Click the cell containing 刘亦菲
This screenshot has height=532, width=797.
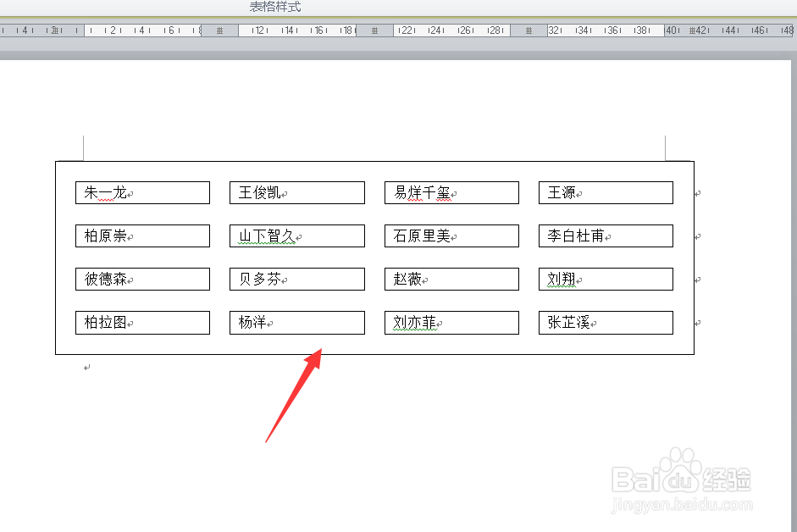tap(451, 323)
